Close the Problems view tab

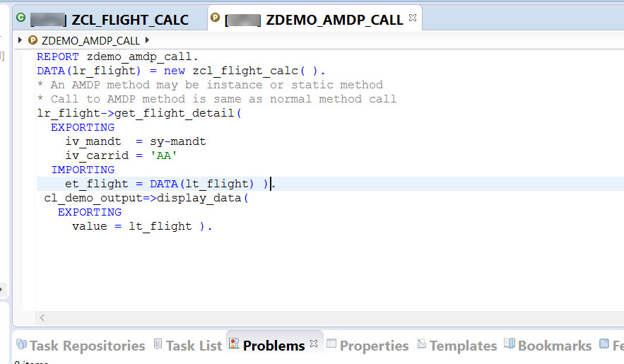[314, 344]
